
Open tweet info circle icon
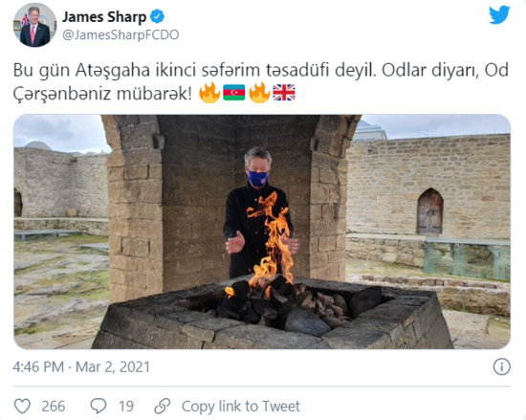tap(501, 366)
